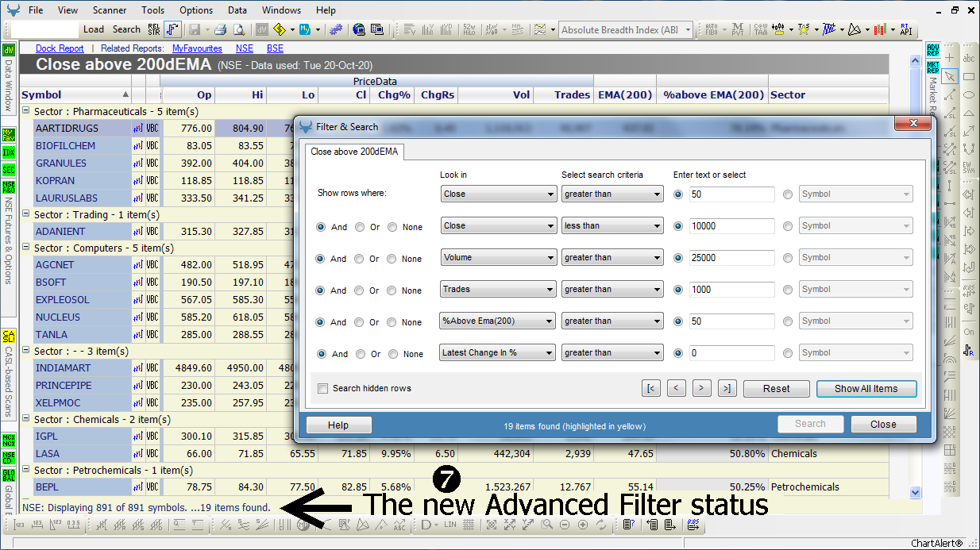Image resolution: width=980 pixels, height=550 pixels.
Task: Open print preview magnifier icon
Action: pos(238,29)
